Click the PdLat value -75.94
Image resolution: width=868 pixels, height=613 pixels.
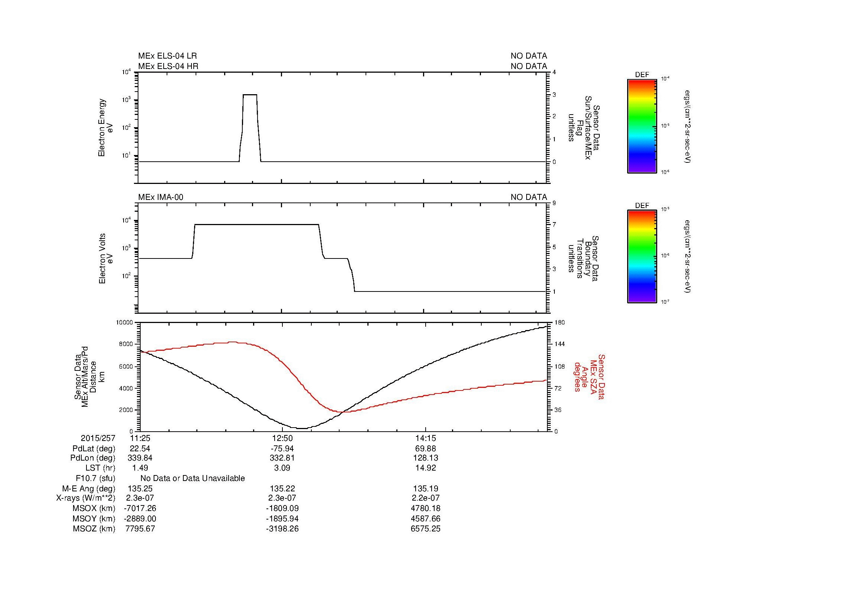tap(282, 449)
